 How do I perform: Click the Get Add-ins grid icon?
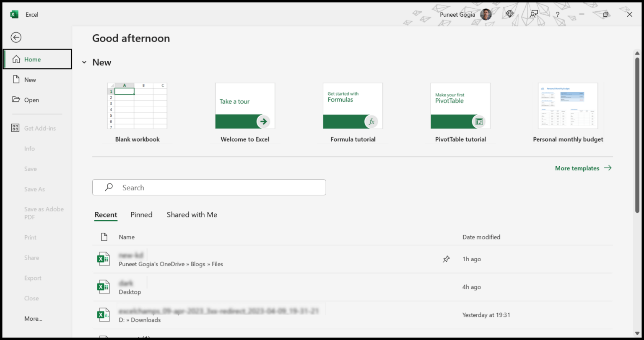coord(16,128)
